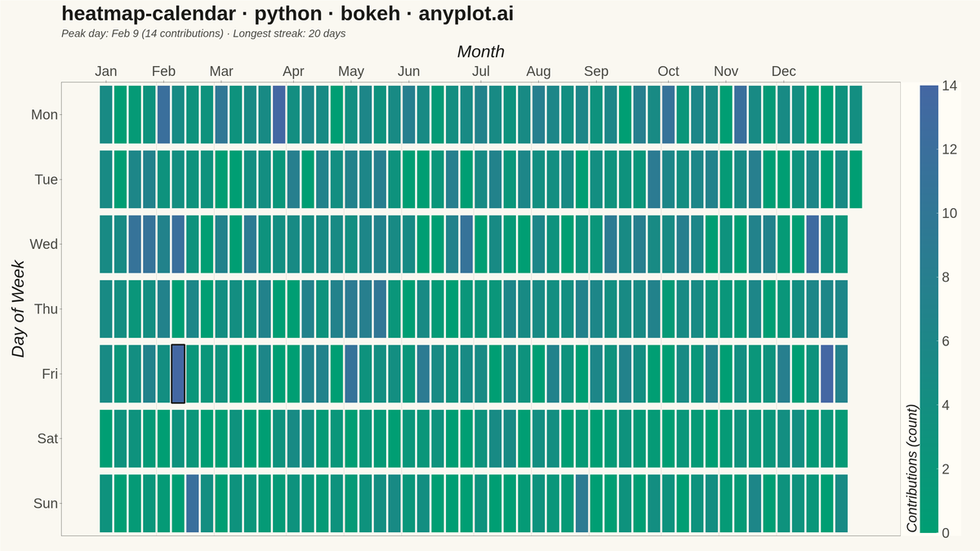This screenshot has height=551, width=980.
Task: Click the 'Tue' day-of-week label
Action: tap(47, 180)
